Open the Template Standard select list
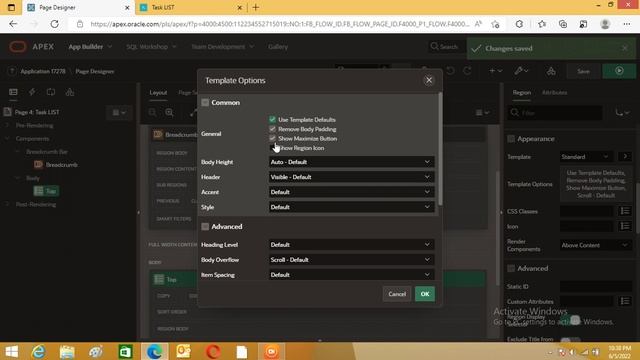640x360 pixels. (x=586, y=157)
